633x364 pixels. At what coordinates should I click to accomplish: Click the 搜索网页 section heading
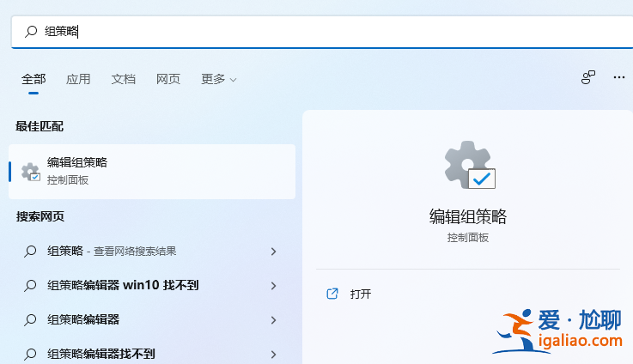coord(40,216)
